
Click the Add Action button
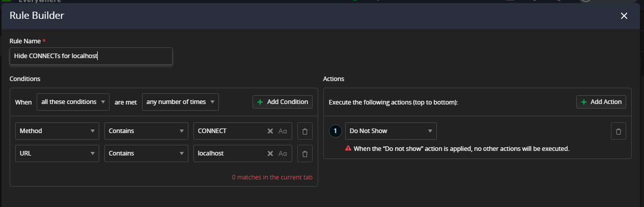(x=601, y=102)
